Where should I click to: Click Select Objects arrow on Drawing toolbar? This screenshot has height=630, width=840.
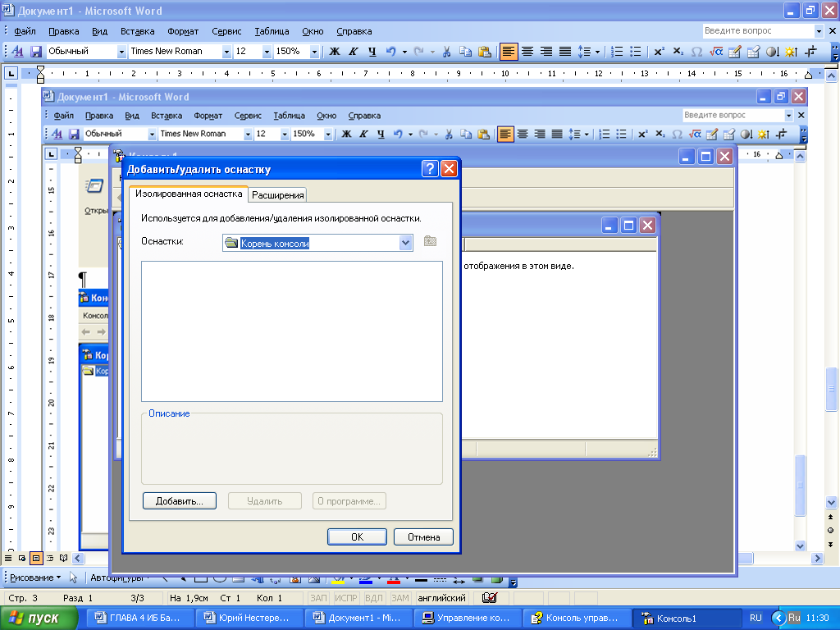coord(73,577)
